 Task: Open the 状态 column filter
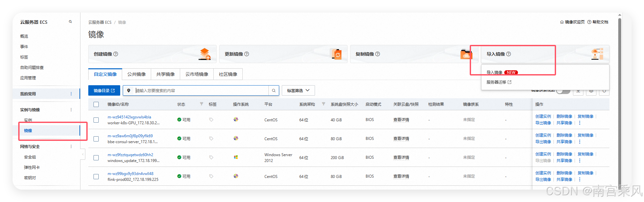click(x=202, y=104)
